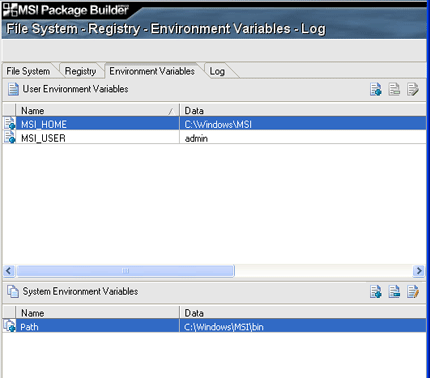Select the Path system variable

[29, 327]
